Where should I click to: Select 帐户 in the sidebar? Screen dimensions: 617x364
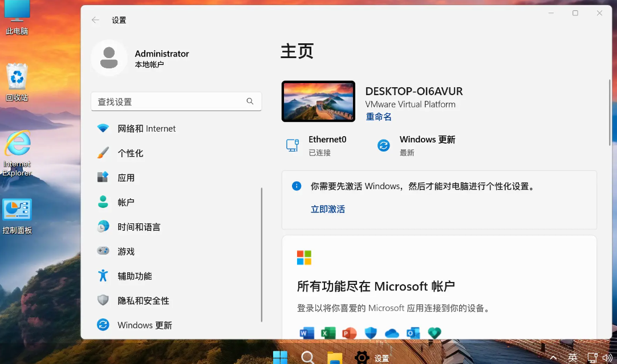click(x=176, y=202)
